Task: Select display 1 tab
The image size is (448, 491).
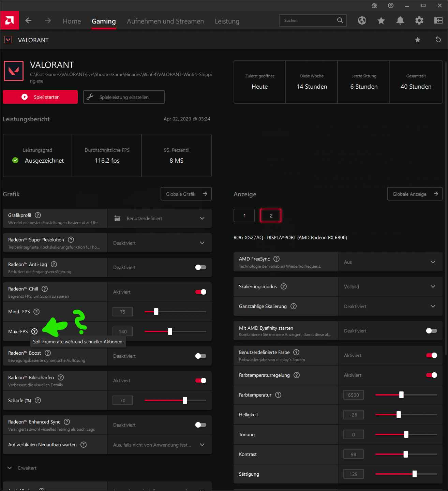Action: pos(244,215)
